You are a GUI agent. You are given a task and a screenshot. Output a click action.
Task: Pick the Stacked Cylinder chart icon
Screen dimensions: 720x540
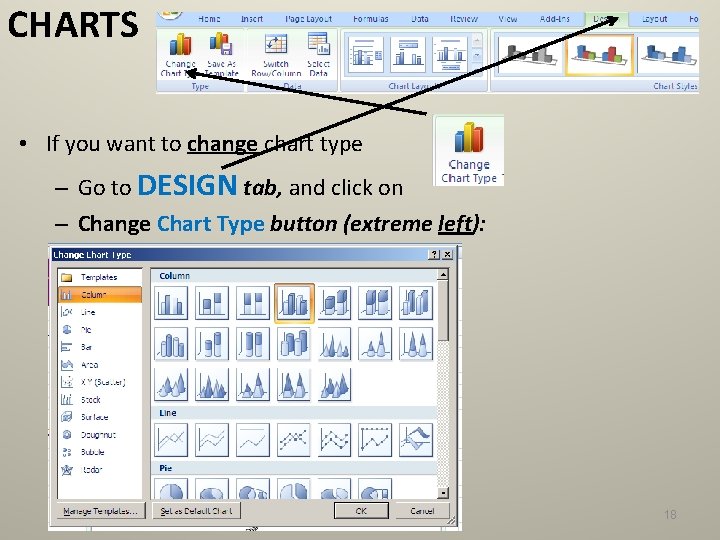click(212, 344)
